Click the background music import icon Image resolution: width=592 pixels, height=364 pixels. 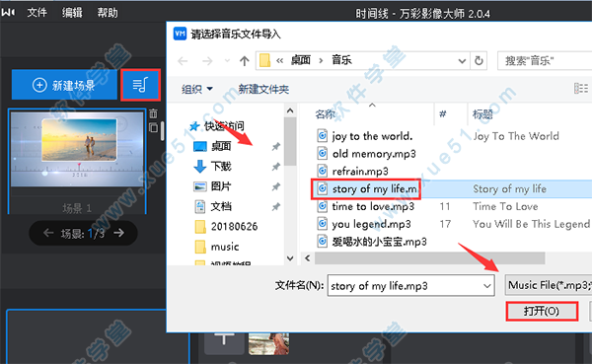pos(140,85)
